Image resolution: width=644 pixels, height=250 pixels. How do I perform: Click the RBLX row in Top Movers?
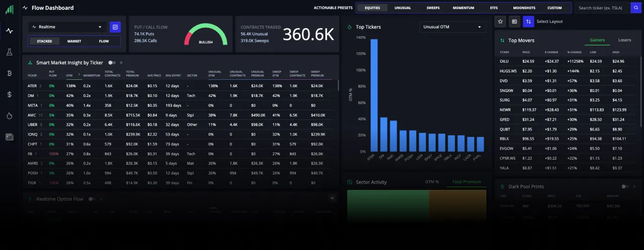(x=568, y=139)
